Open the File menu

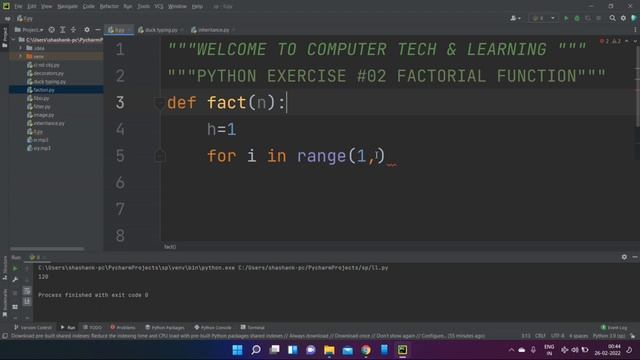(x=18, y=7)
